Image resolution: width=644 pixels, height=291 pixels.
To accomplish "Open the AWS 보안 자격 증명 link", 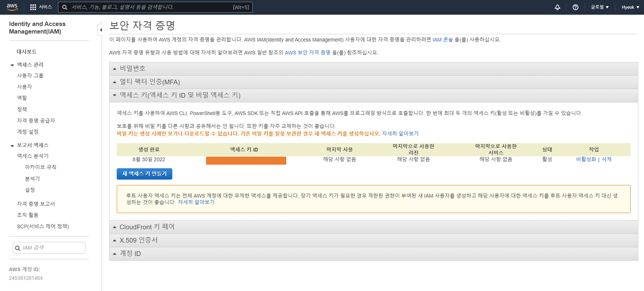I will [308, 53].
